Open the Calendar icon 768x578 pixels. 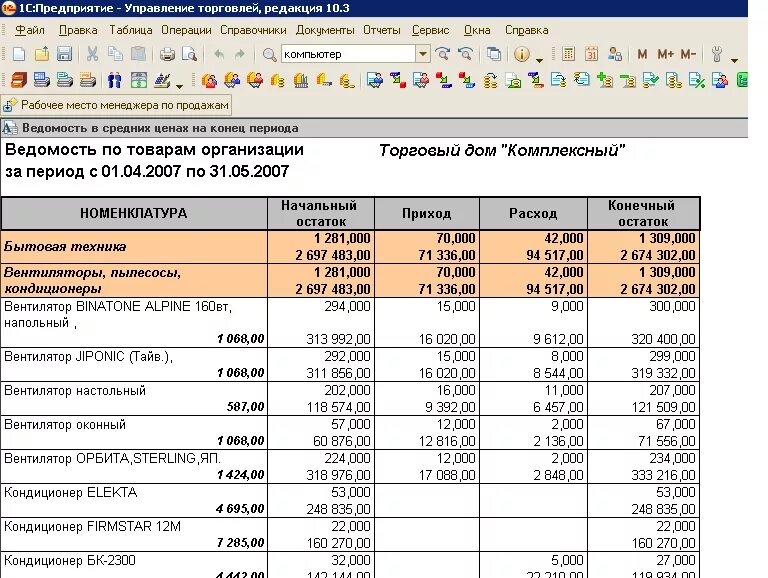coord(591,54)
